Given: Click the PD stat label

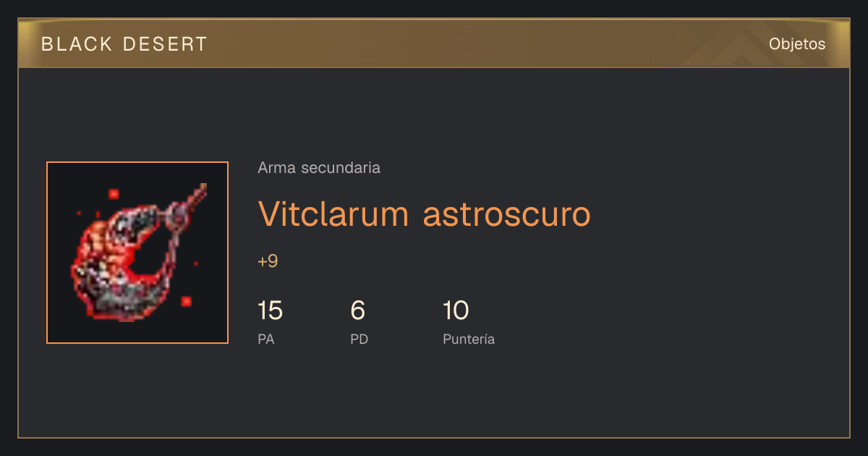Looking at the screenshot, I should 359,339.
